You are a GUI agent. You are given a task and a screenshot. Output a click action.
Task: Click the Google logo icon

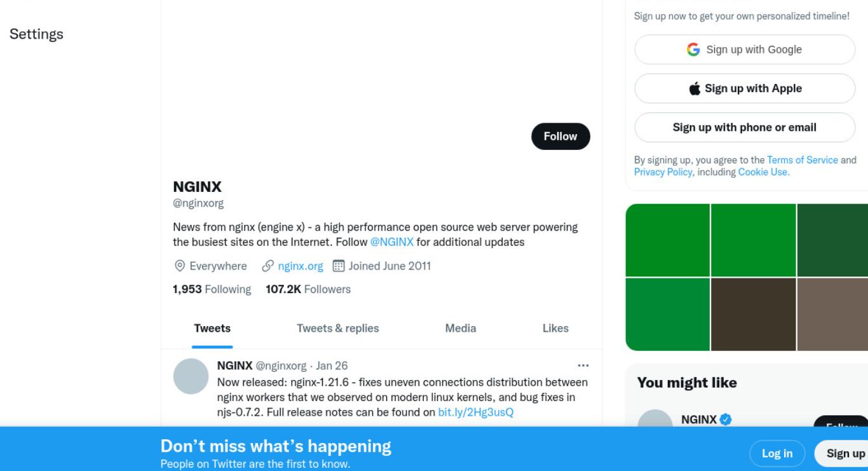click(693, 50)
